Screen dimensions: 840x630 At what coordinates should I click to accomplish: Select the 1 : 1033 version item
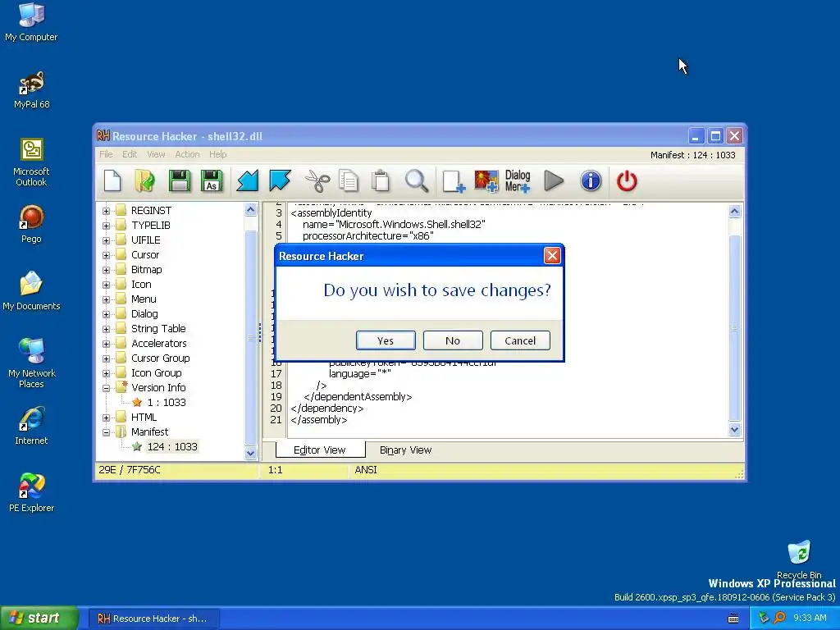[166, 402]
